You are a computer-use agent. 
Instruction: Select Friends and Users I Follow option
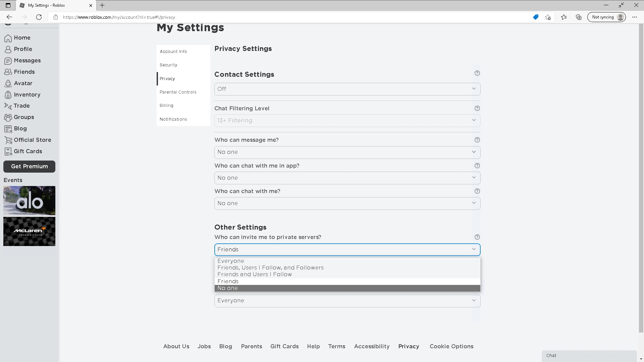click(347, 275)
